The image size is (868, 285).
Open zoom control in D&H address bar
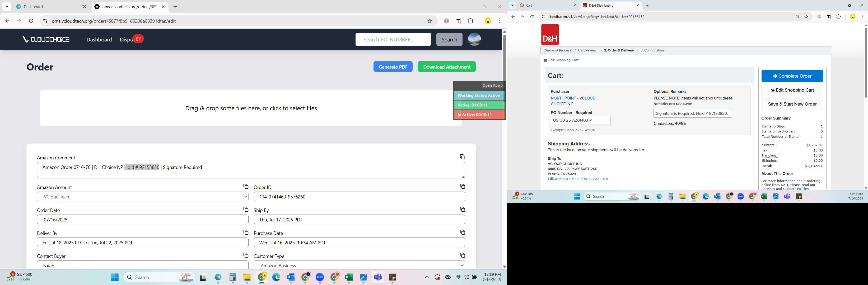click(x=797, y=16)
